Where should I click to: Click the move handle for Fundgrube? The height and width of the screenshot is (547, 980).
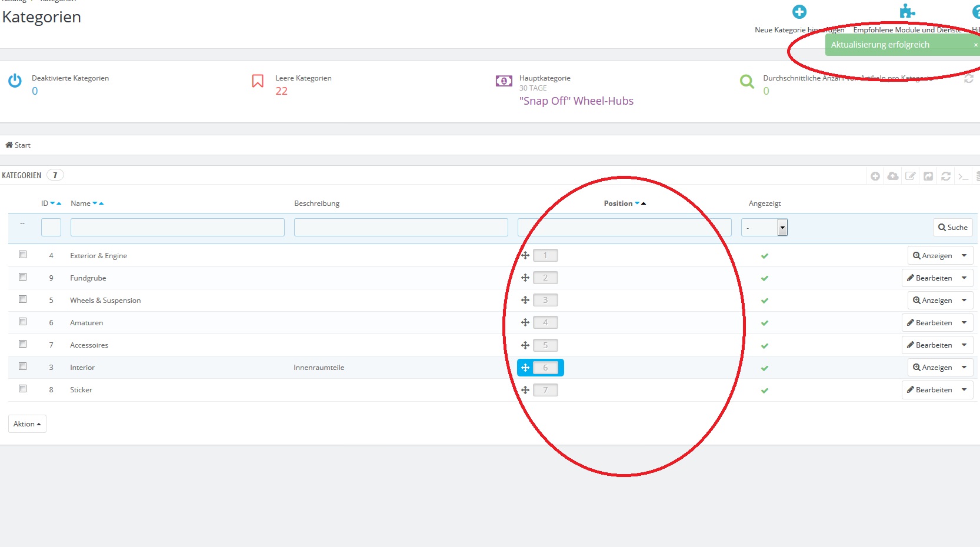(525, 278)
